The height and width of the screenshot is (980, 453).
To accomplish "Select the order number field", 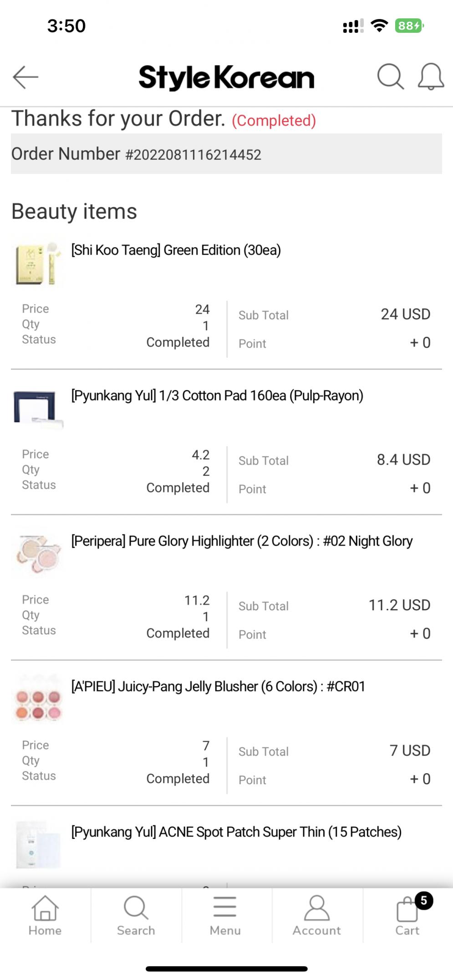I will click(226, 154).
